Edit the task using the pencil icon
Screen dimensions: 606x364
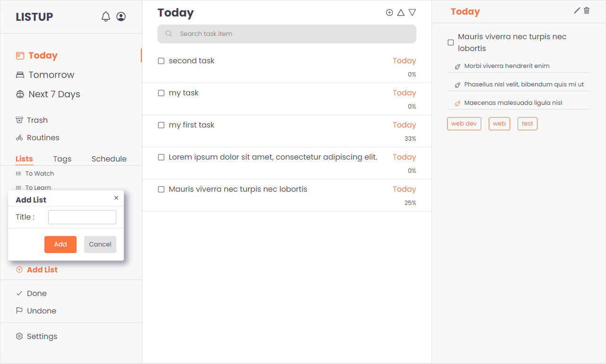pos(576,9)
